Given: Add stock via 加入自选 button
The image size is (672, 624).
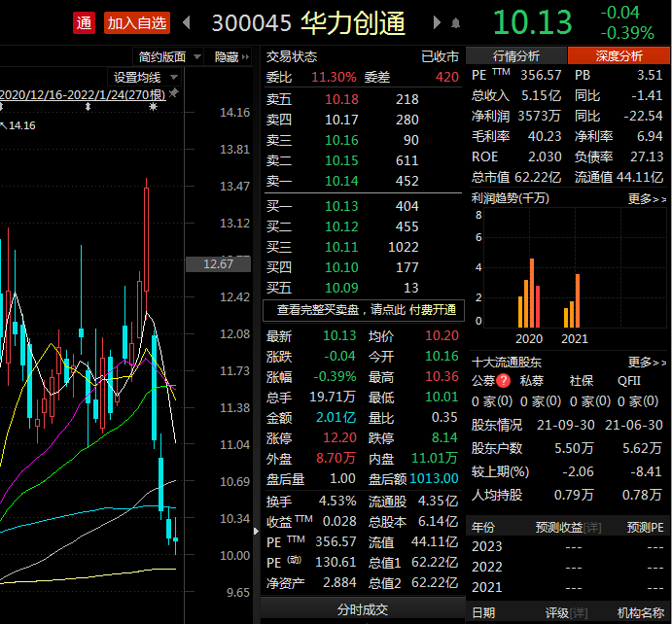Looking at the screenshot, I should (x=137, y=22).
